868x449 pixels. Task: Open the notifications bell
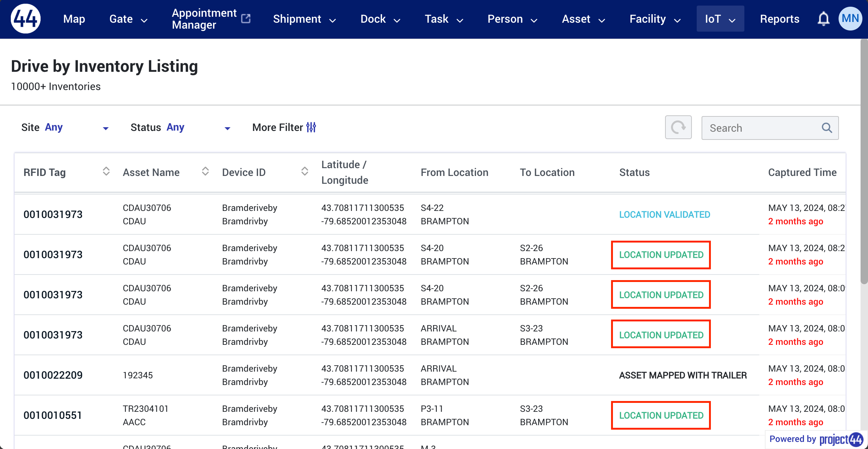point(823,19)
